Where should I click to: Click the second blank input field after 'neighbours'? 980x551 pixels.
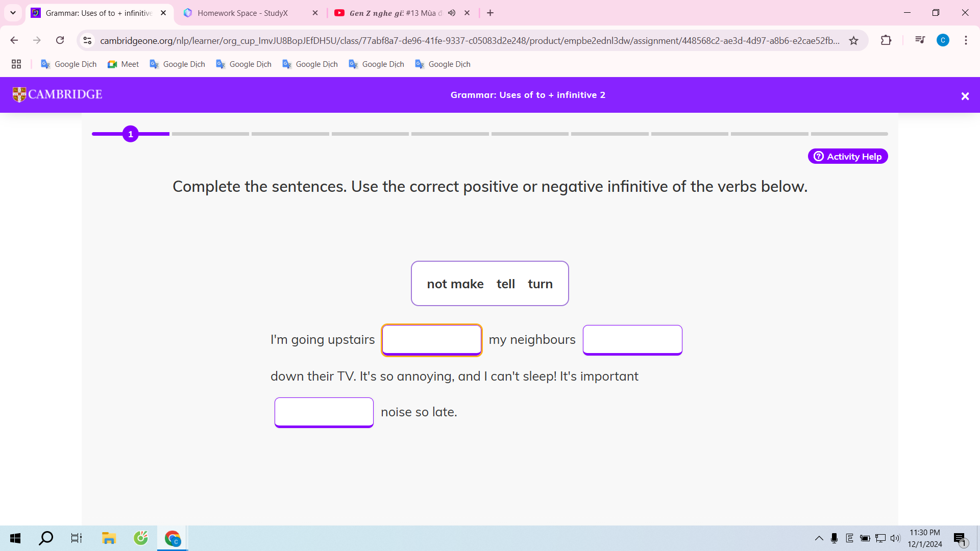[632, 339]
